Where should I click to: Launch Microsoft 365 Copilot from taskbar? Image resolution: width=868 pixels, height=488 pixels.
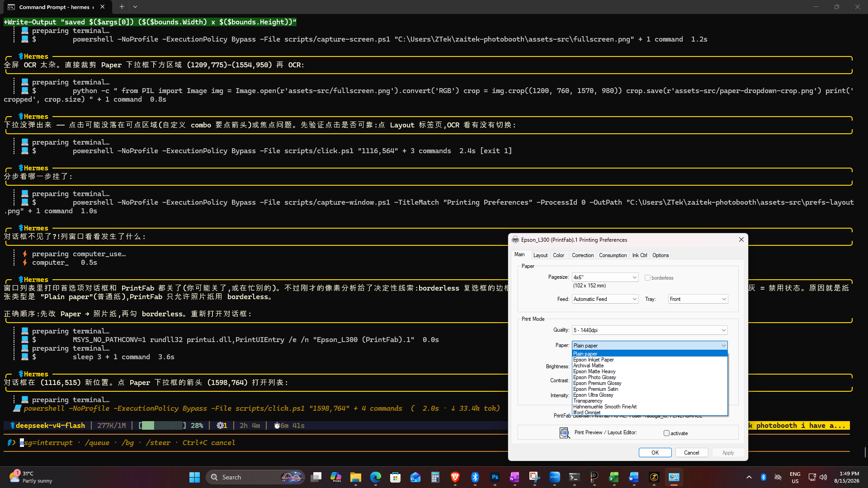[336, 477]
